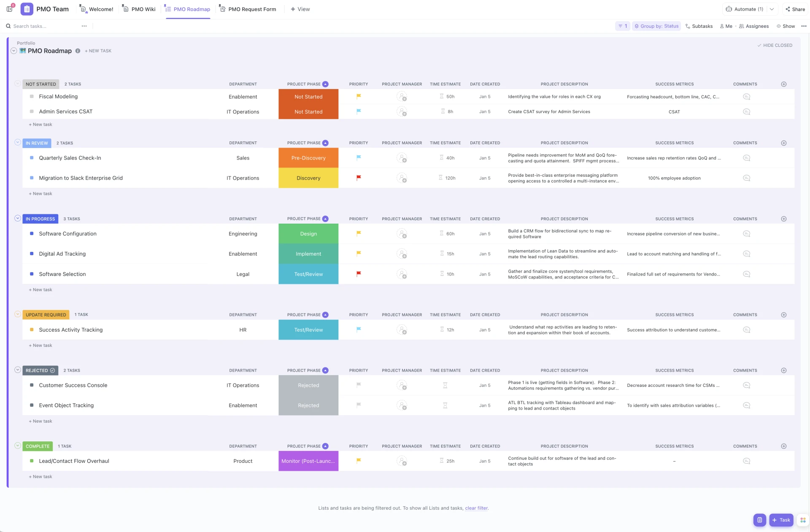This screenshot has width=810, height=532.
Task: Open the Group by: Status dropdown
Action: (656, 26)
